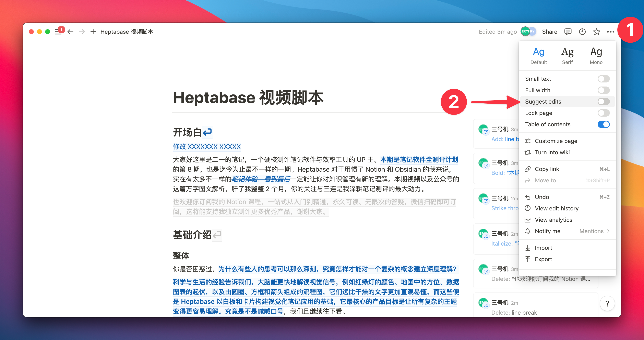The width and height of the screenshot is (644, 340).
Task: Select View analytics
Action: pos(553,220)
